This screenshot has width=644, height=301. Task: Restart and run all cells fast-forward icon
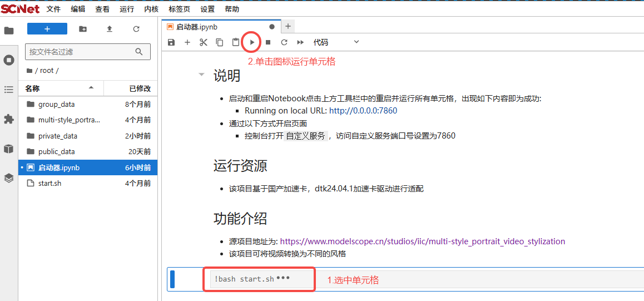point(300,42)
